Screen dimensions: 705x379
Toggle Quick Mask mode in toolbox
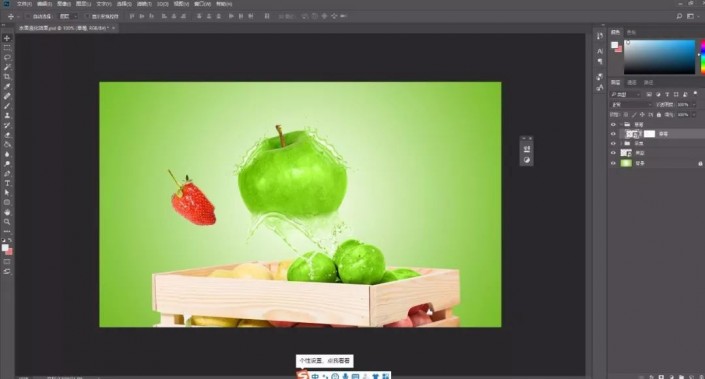[x=7, y=262]
